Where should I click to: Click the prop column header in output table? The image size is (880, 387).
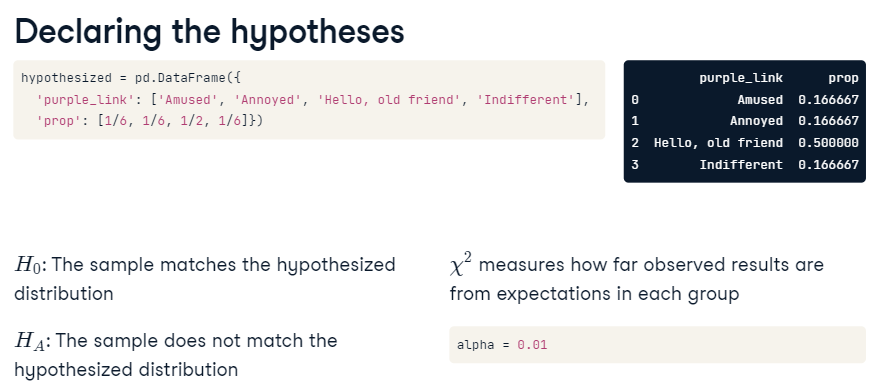843,79
